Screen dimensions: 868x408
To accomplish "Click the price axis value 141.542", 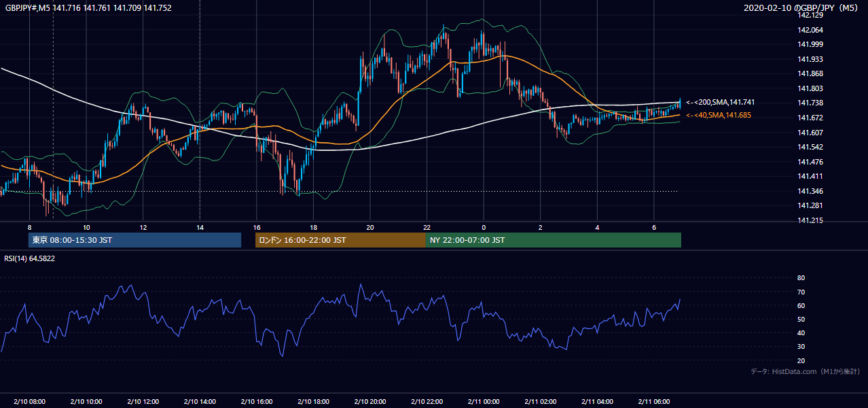I will (x=810, y=147).
